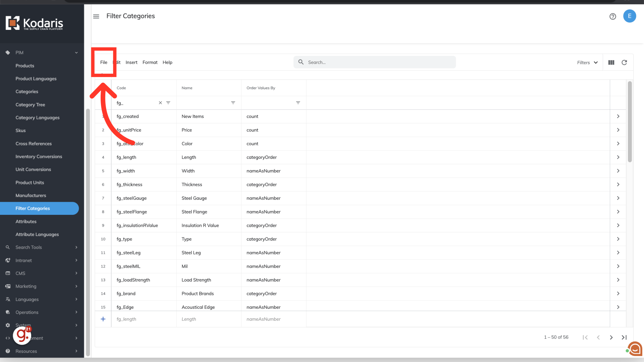Open the Name column filter icon
This screenshot has width=644, height=362.
pos(233,103)
